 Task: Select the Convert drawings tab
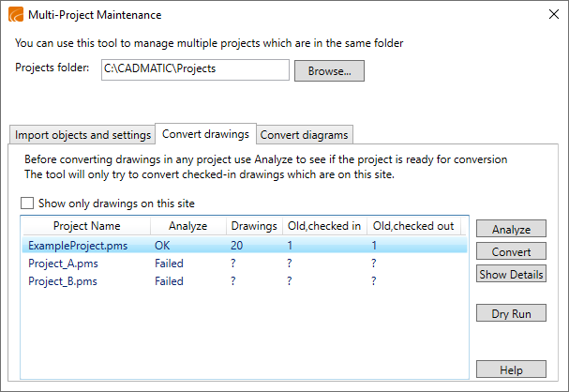pyautogui.click(x=205, y=134)
